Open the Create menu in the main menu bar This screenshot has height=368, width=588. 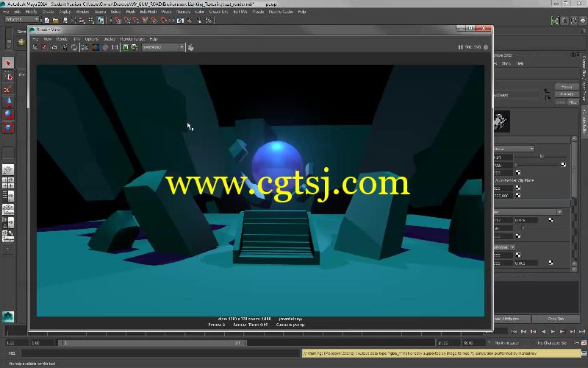pos(48,12)
